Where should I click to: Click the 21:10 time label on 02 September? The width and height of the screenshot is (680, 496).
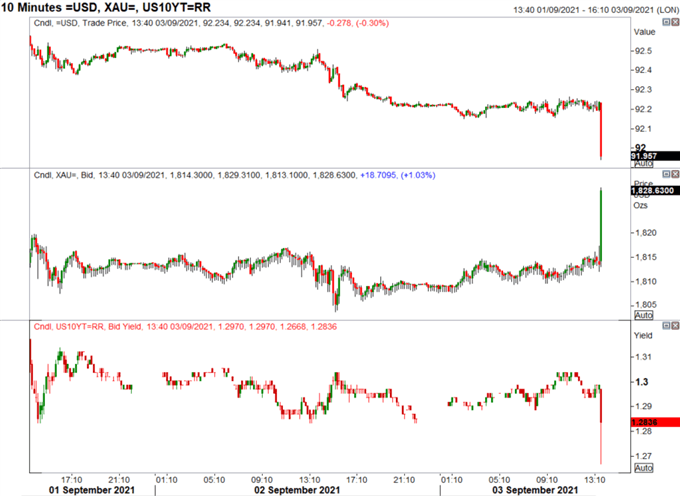404,480
